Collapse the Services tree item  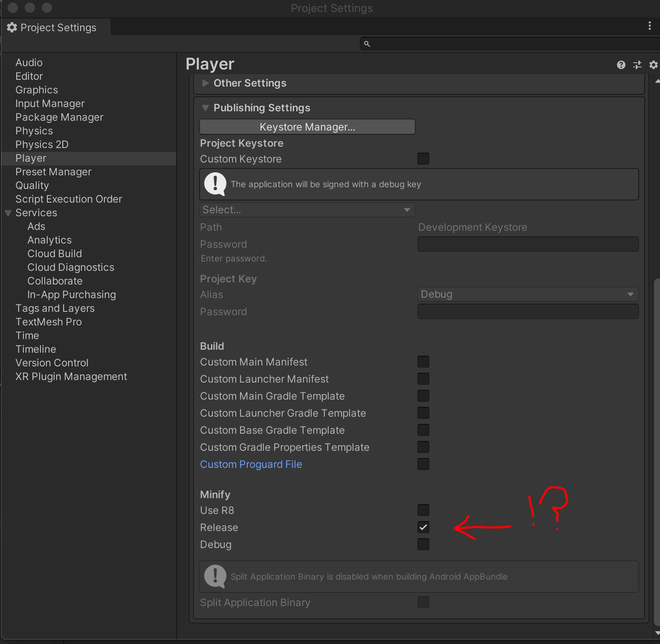[x=8, y=213]
